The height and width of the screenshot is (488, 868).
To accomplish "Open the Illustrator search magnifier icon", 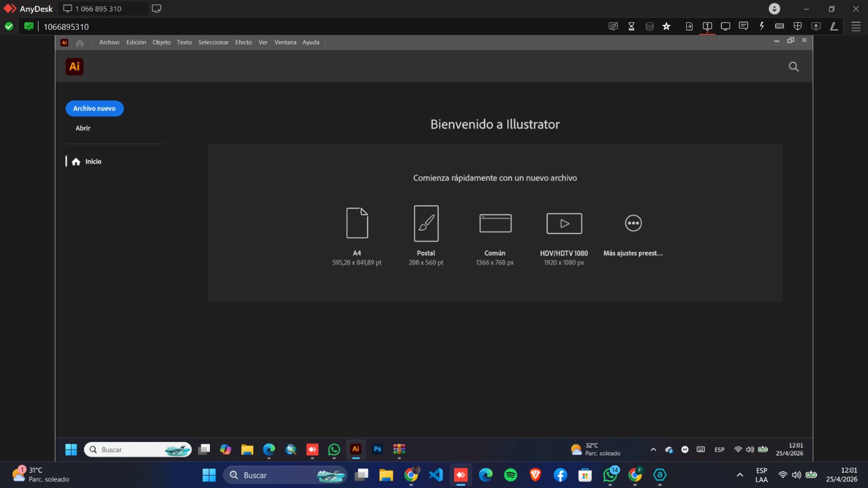I will [x=793, y=67].
